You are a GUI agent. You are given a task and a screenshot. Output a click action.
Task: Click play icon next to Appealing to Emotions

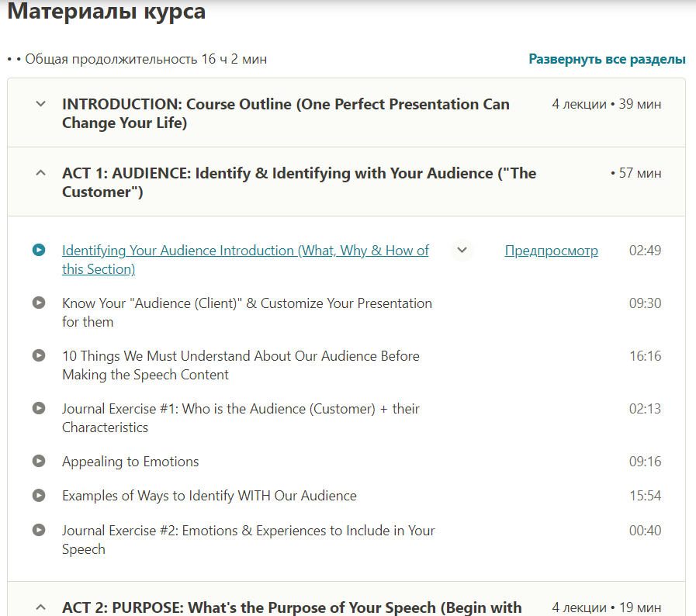pos(39,461)
